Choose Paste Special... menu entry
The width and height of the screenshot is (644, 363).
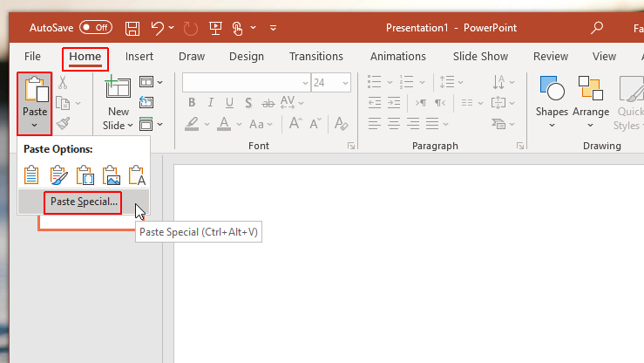(x=84, y=202)
